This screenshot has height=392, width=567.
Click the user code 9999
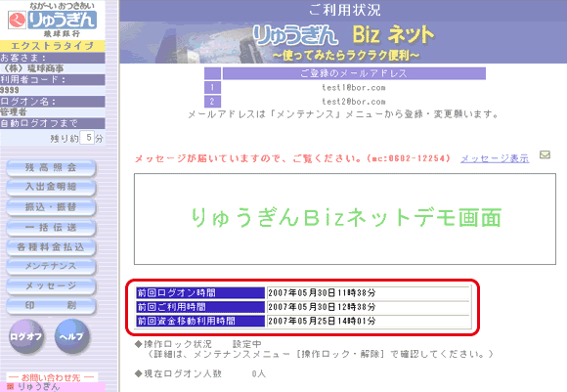(x=10, y=90)
